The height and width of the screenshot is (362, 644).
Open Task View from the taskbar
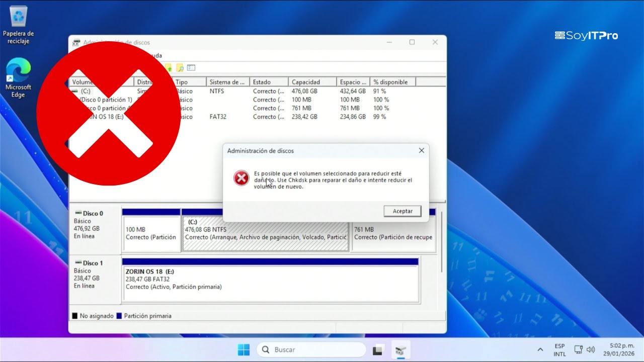coord(378,349)
